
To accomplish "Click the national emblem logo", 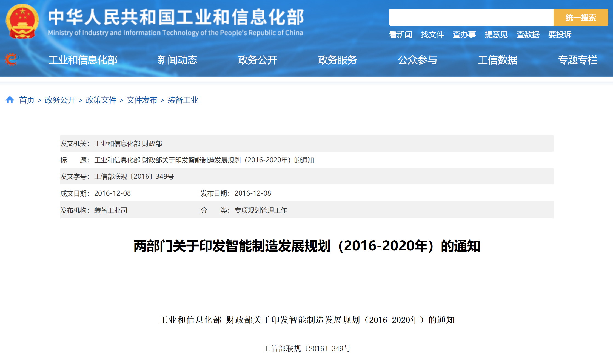I will point(22,21).
